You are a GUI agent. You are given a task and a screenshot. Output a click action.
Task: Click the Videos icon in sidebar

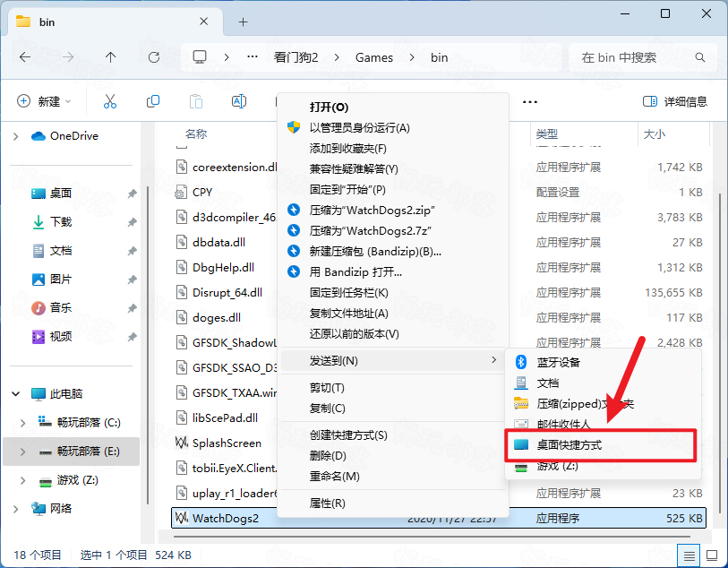[39, 336]
